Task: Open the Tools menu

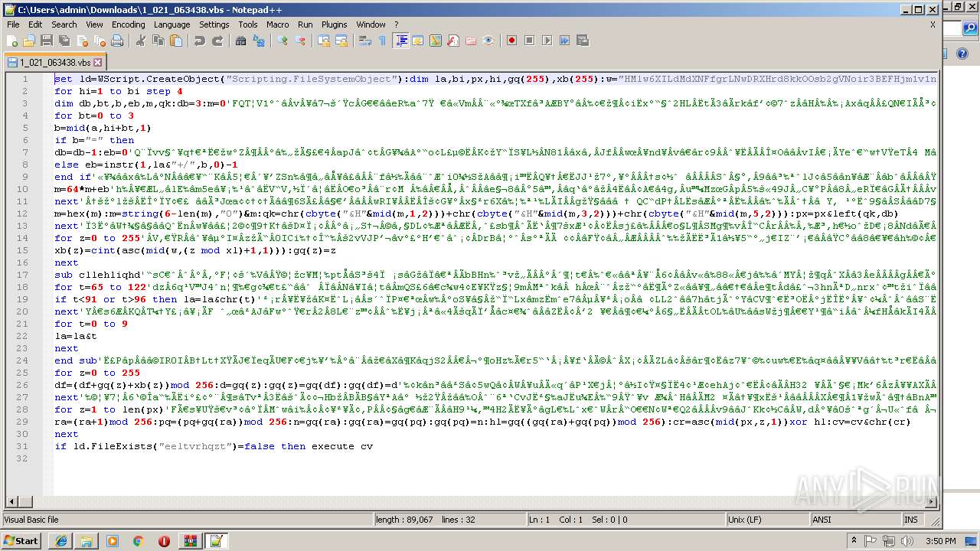Action: pyautogui.click(x=248, y=24)
